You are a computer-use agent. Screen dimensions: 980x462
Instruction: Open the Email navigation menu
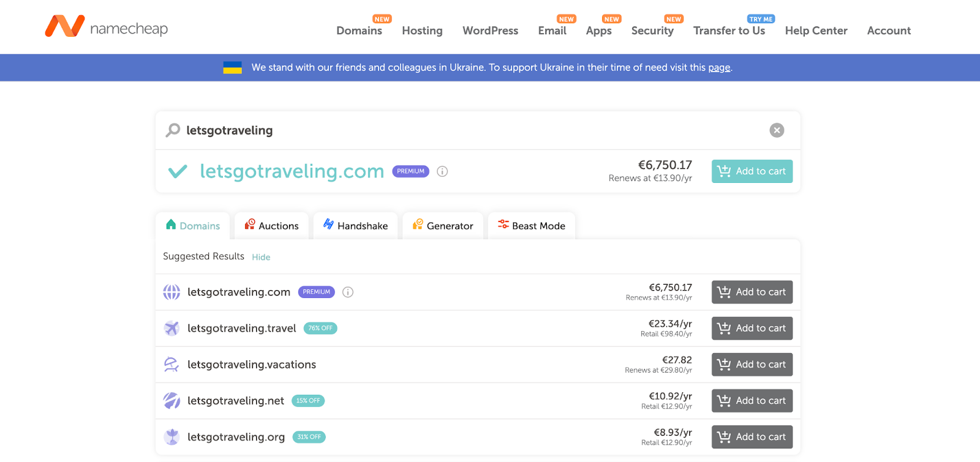pos(552,31)
